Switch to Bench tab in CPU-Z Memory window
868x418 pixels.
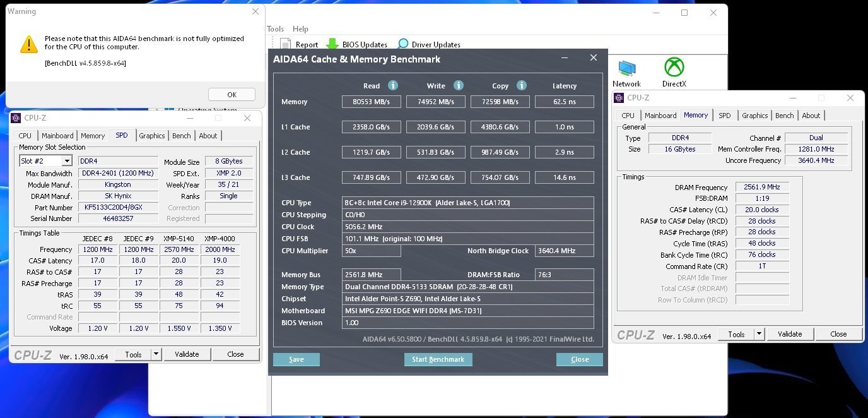(x=785, y=116)
